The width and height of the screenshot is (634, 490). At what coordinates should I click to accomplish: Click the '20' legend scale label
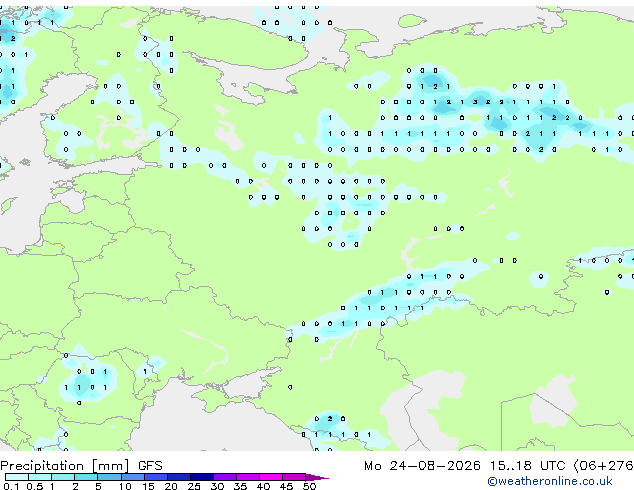(x=171, y=486)
